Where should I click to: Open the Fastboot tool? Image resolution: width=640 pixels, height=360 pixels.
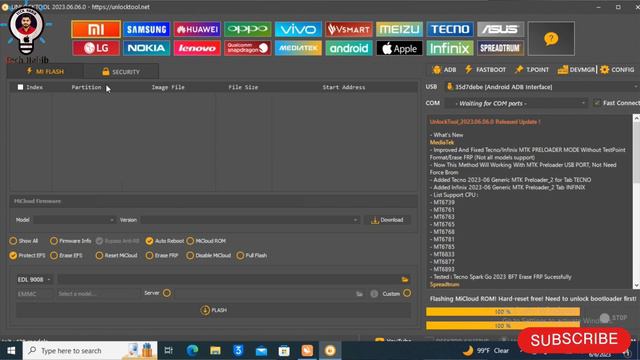tap(485, 70)
